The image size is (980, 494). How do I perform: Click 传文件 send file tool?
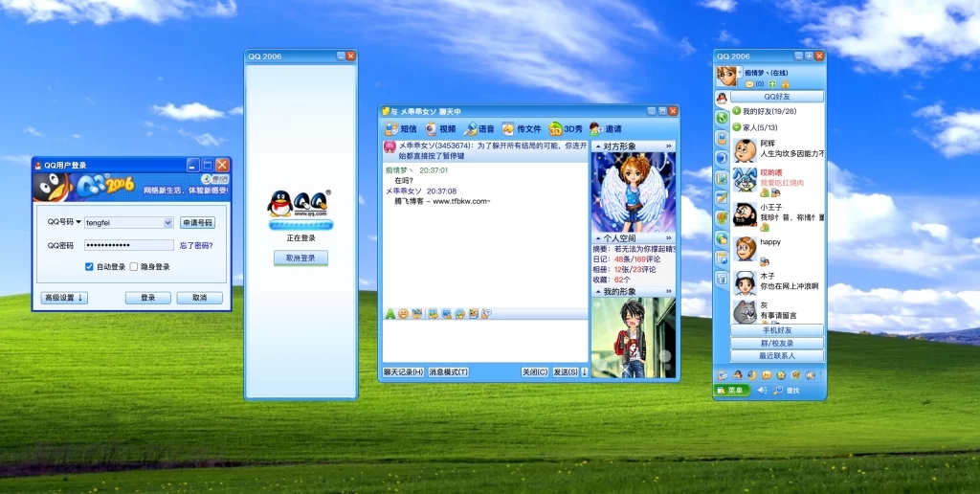[x=522, y=129]
